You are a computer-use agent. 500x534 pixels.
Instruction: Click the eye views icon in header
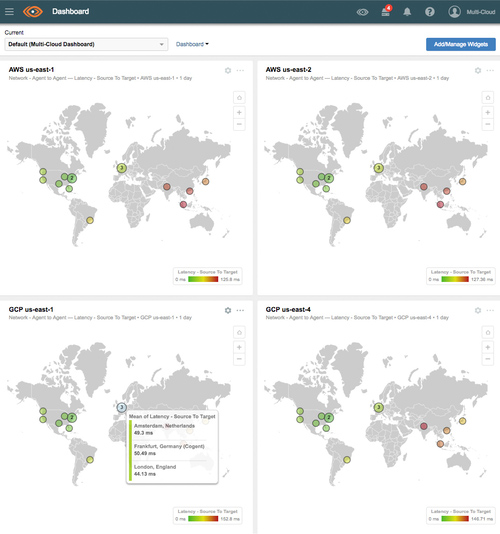pyautogui.click(x=362, y=12)
